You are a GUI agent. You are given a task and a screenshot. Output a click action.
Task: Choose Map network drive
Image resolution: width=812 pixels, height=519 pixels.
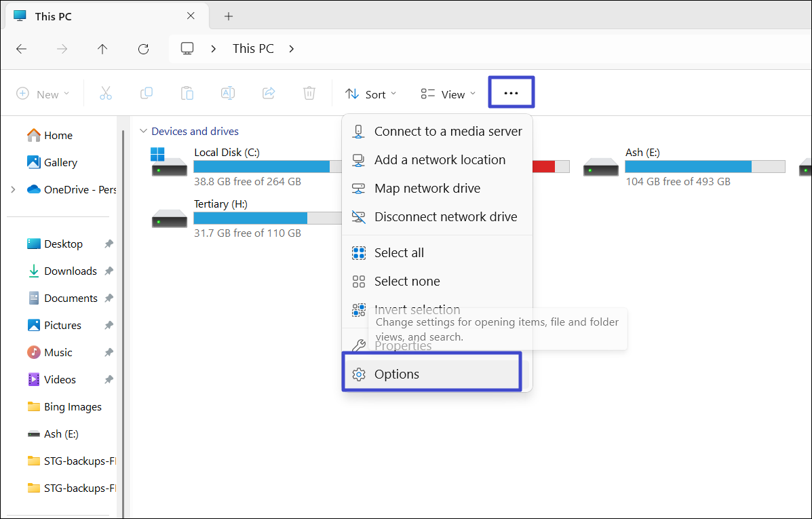[427, 189]
